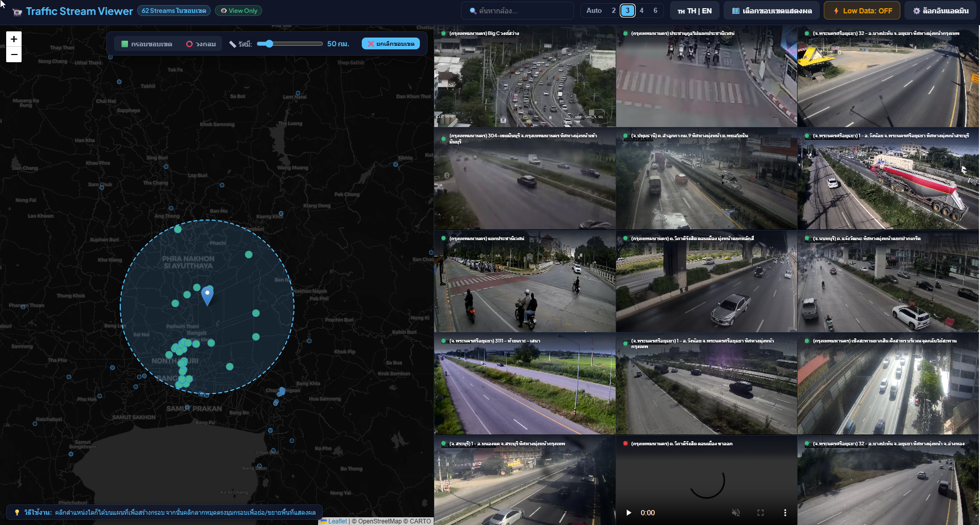Open the cement tanker truck camera feed
Screen dimensions: 980x525
click(x=888, y=179)
